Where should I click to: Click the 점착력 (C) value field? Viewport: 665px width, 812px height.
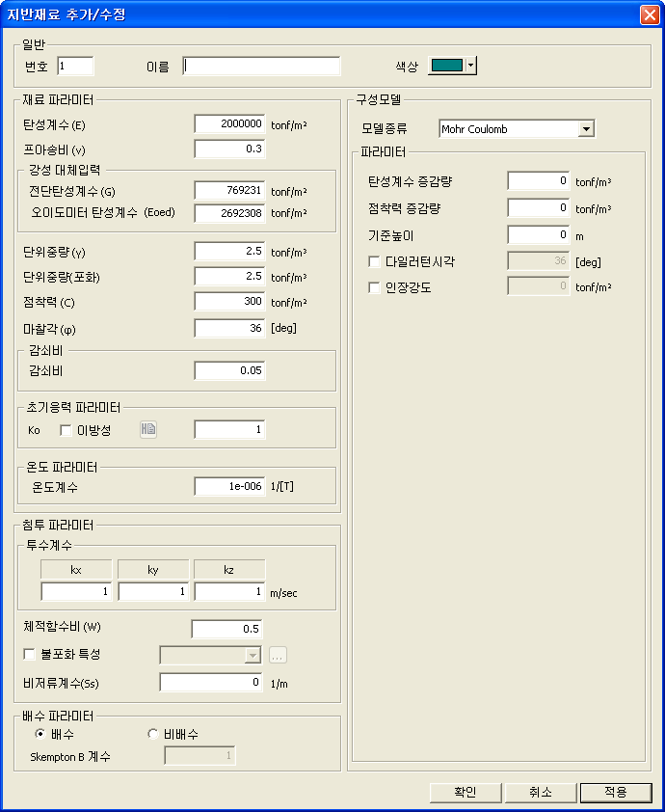(229, 302)
